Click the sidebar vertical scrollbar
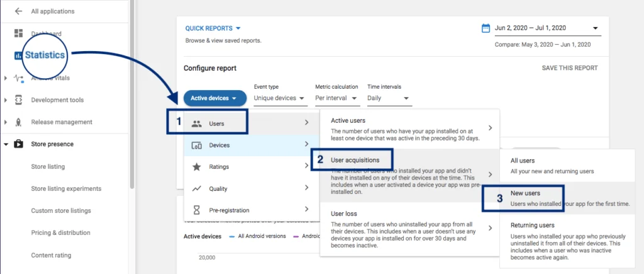The width and height of the screenshot is (644, 274). click(x=132, y=94)
